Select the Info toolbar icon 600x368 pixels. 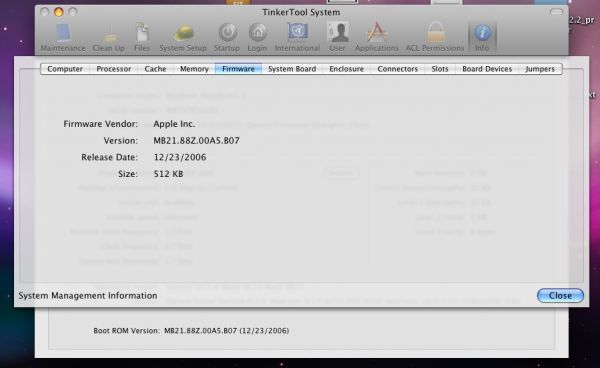[482, 37]
